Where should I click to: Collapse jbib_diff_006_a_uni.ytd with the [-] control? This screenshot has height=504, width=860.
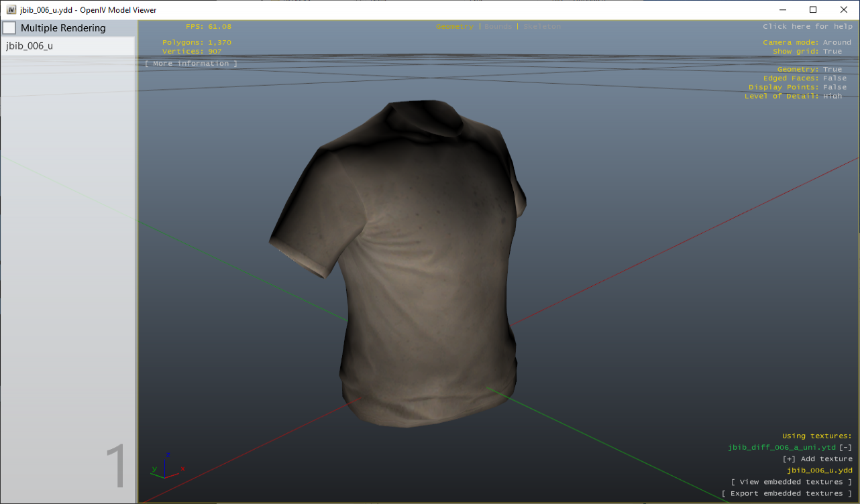(x=845, y=447)
